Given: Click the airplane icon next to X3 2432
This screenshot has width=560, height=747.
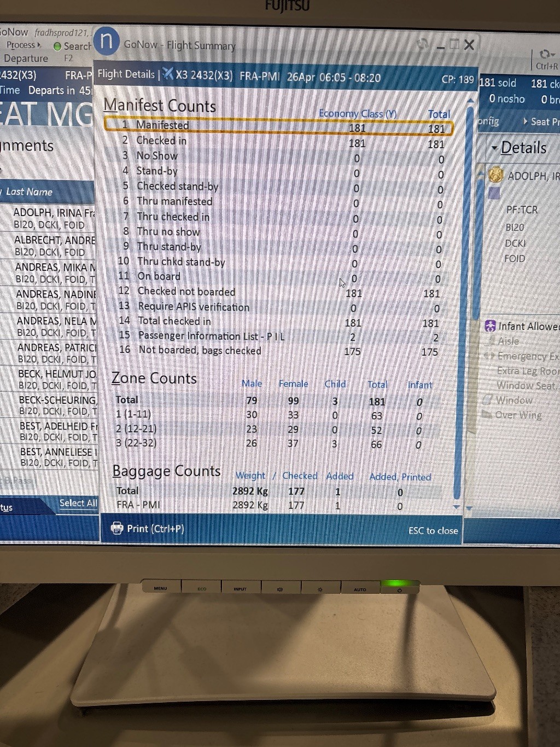Looking at the screenshot, I should tap(168, 73).
